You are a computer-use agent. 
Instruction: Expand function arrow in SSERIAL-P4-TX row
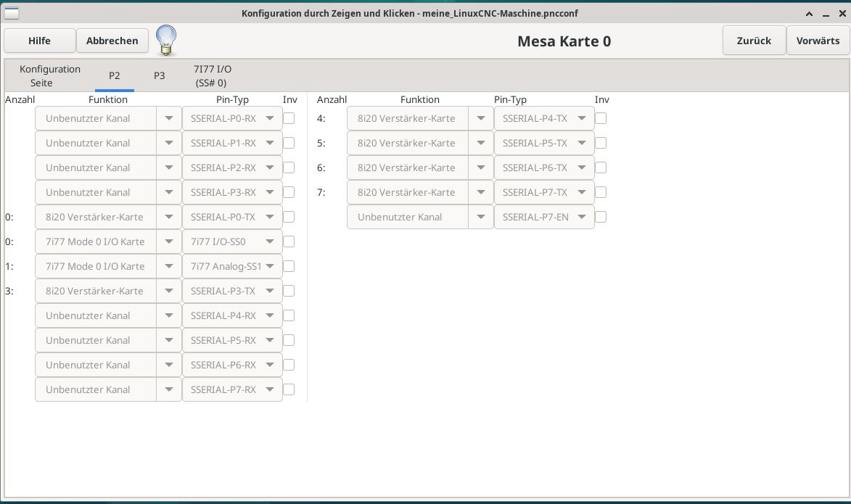(x=481, y=118)
